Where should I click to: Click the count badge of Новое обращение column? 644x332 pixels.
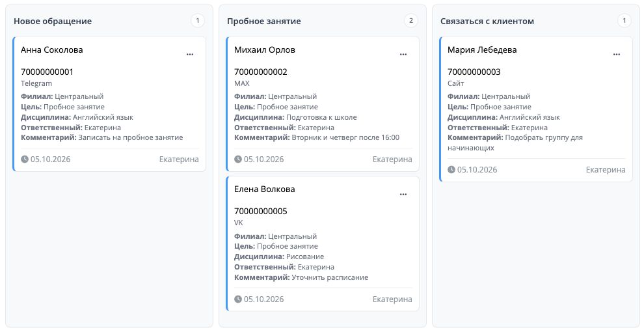[198, 21]
